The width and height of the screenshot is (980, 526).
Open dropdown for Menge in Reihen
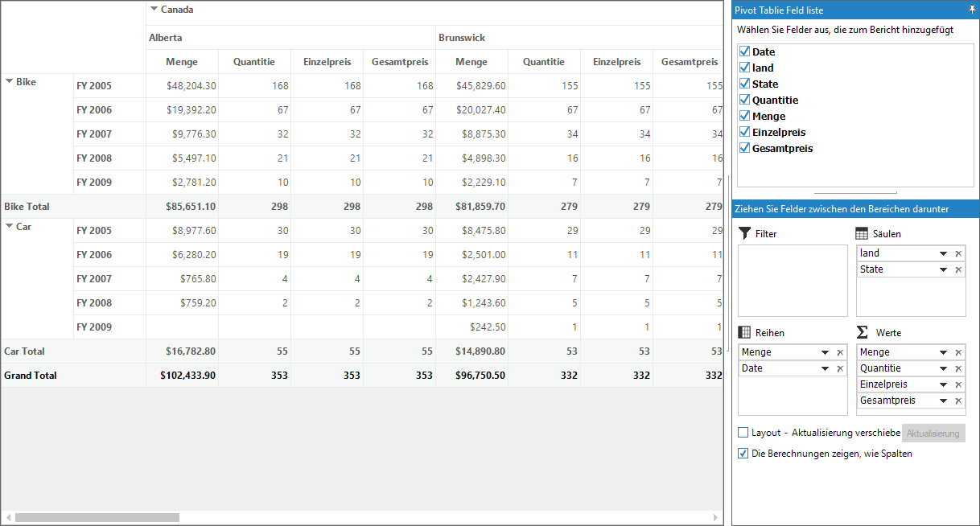tap(825, 352)
